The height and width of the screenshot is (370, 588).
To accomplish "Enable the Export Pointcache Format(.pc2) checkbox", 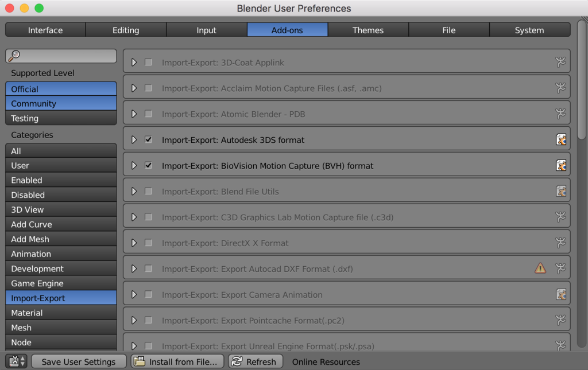I will (x=149, y=320).
